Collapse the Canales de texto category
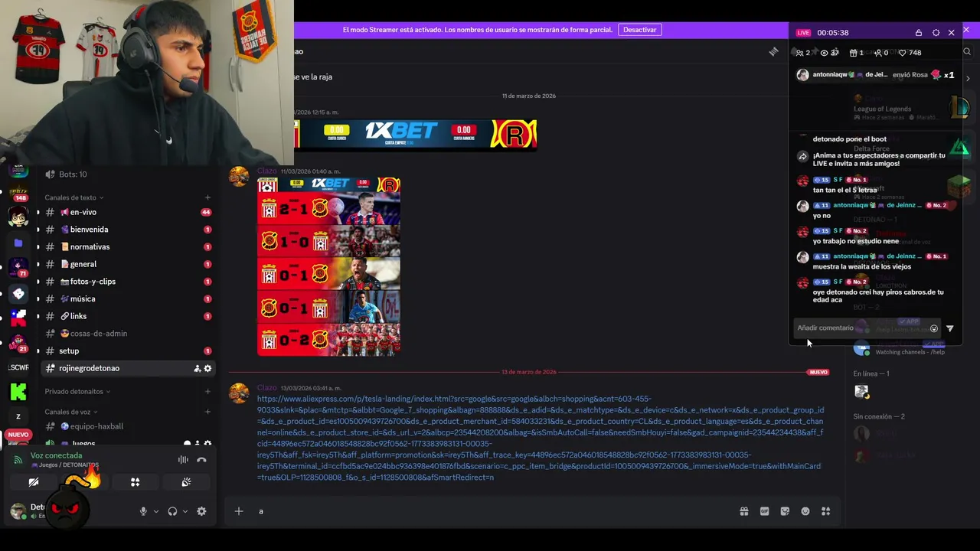Image resolution: width=980 pixels, height=551 pixels. pyautogui.click(x=74, y=197)
